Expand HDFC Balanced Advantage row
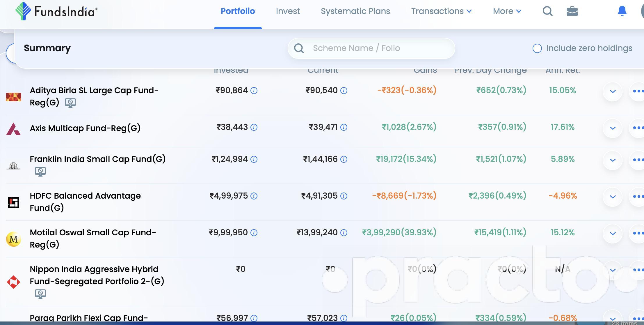This screenshot has width=644, height=325. (613, 197)
